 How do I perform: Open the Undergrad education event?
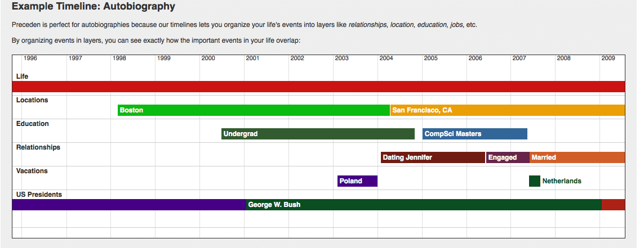[x=318, y=134]
